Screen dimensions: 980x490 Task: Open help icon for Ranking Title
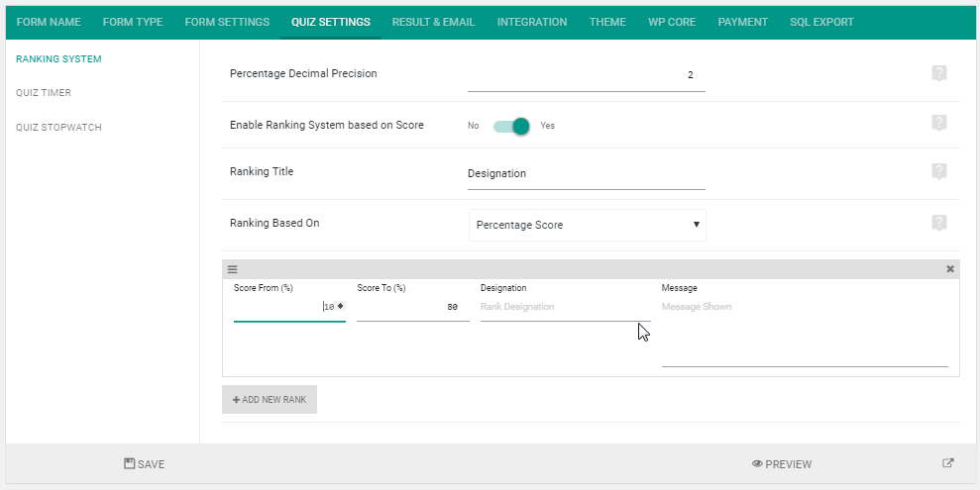tap(938, 171)
